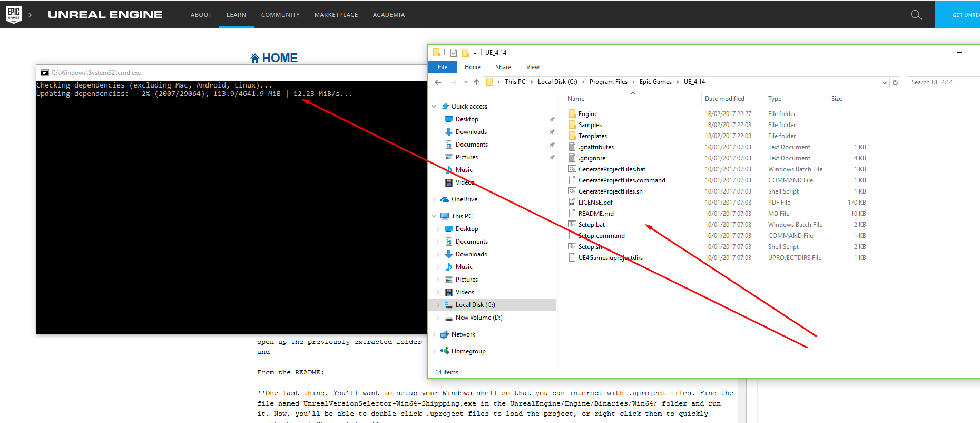
Task: Open the website search magnifier icon
Action: [x=916, y=15]
